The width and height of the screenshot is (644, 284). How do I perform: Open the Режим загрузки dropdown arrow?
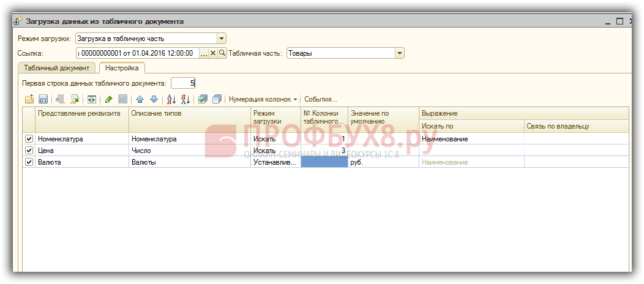pos(222,39)
